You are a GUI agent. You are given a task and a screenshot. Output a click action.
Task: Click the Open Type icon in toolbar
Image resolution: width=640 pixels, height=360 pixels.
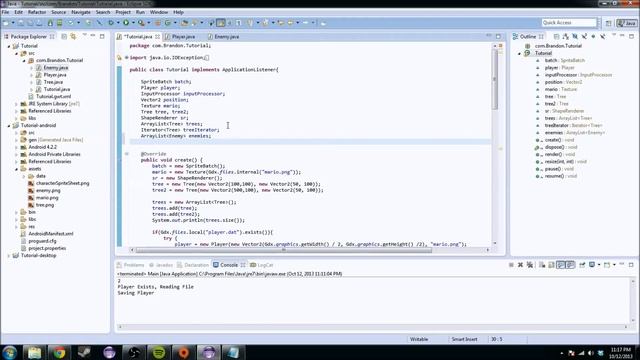[x=184, y=23]
